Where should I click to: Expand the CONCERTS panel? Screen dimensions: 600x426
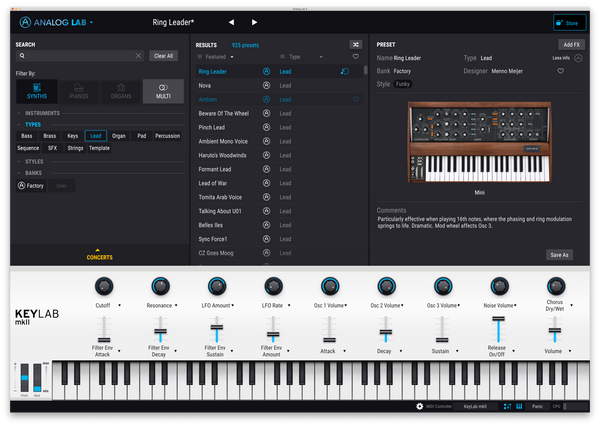click(x=97, y=255)
